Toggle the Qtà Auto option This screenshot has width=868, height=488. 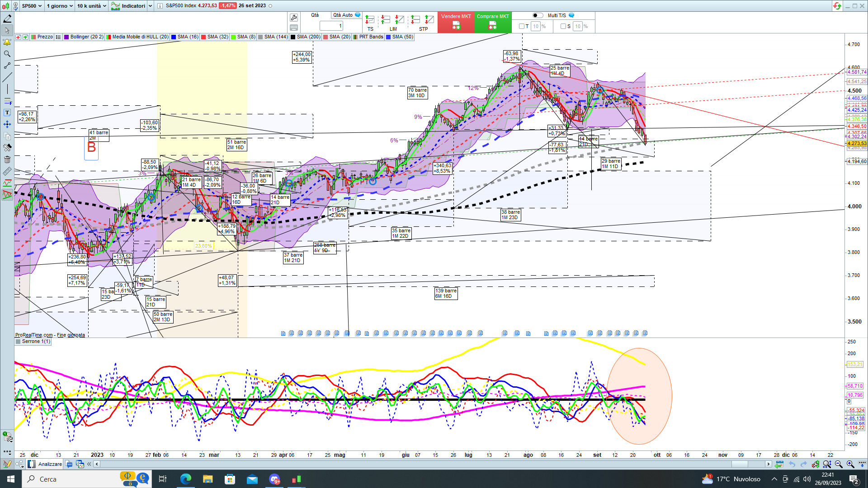coord(347,15)
